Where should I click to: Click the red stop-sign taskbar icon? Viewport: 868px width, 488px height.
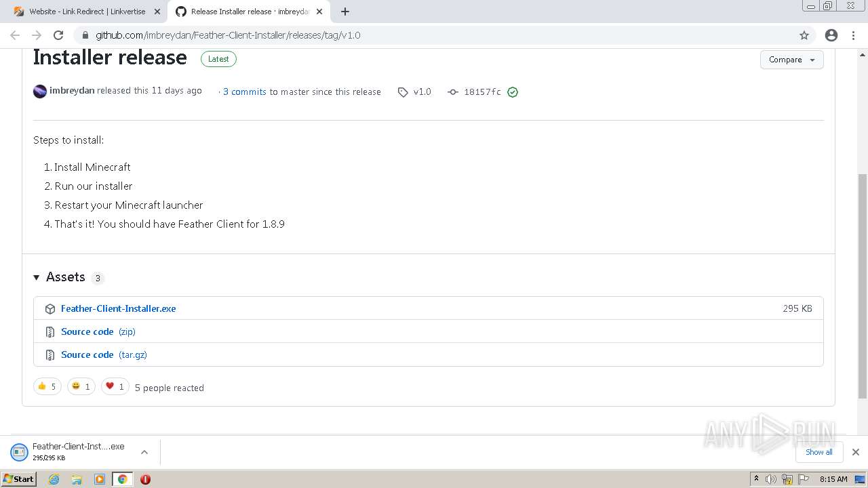click(145, 479)
